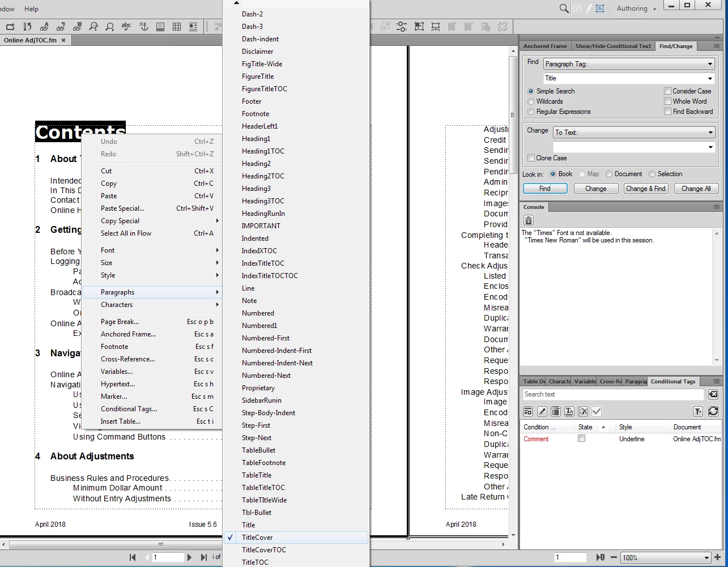Click the anchor (anchored frame) toolbar icon
This screenshot has height=567, width=728.
click(144, 26)
